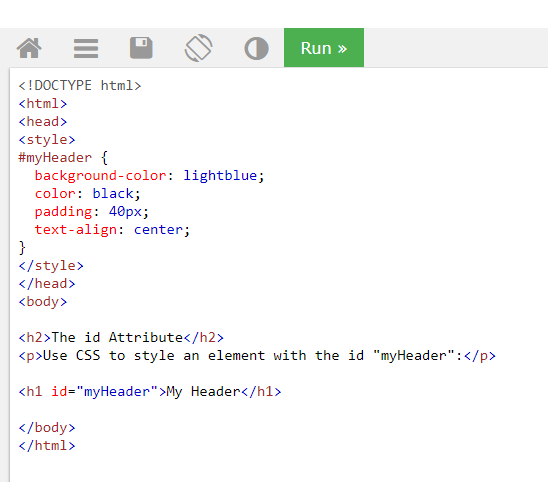Click the closing </head> tag line
Viewport: 548px width, 482px height.
coord(47,283)
